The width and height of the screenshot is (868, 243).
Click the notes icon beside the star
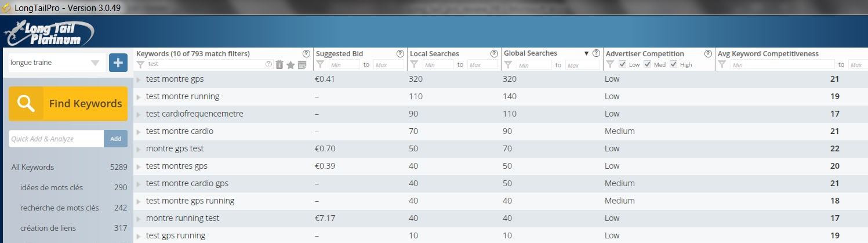tap(302, 65)
